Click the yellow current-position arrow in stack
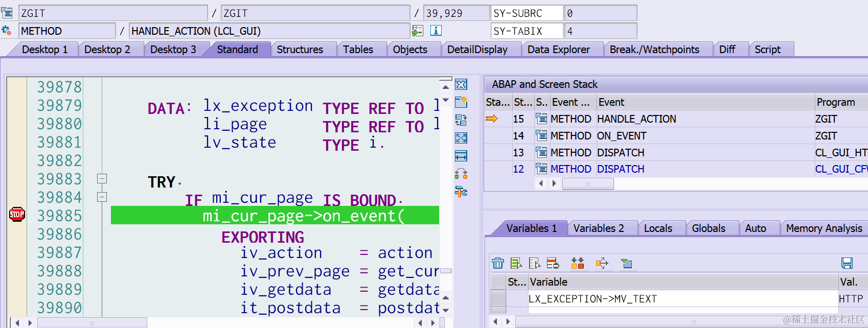Viewport: 868px width, 328px height. point(492,119)
